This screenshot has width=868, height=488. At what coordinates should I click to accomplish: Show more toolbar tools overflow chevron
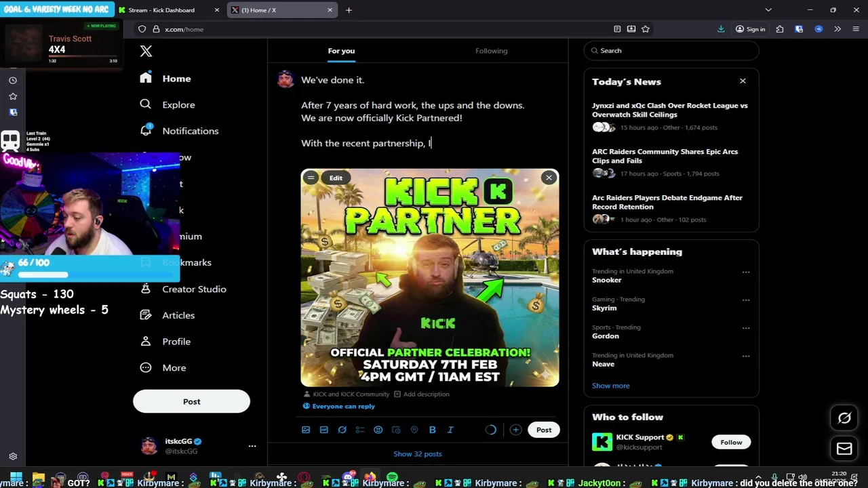tap(837, 29)
